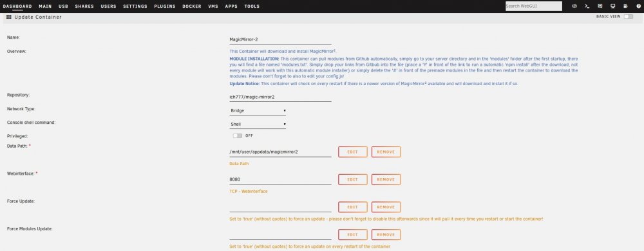Viewport: 644px width, 251px height.
Task: Open the system log icon in header
Action: (x=625, y=6)
